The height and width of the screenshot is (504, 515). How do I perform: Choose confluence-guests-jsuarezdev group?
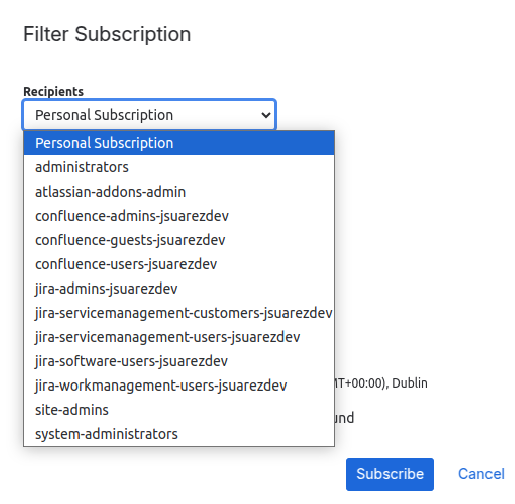[x=179, y=240]
